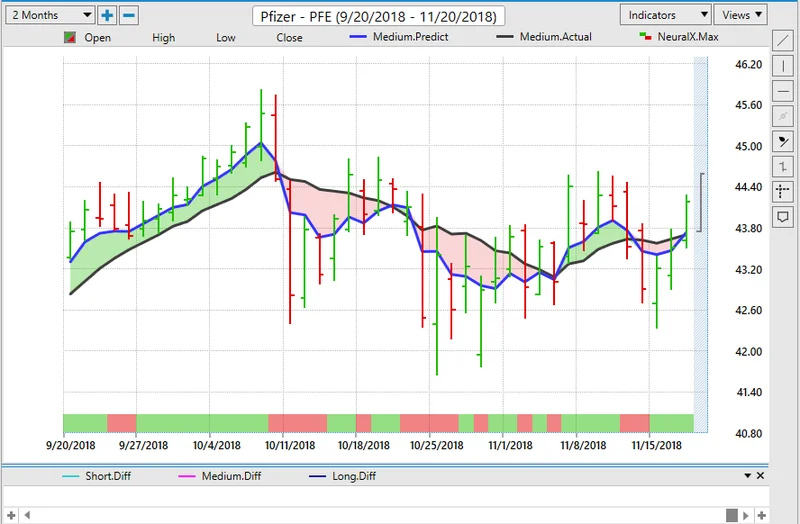
Task: Click the zoom in plus button
Action: [x=107, y=15]
